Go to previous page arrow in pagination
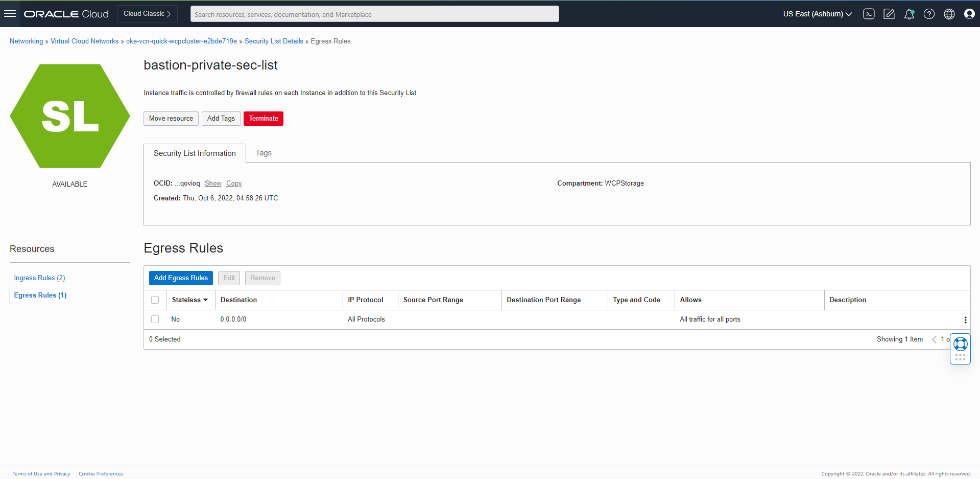The height and width of the screenshot is (479, 980). (934, 339)
